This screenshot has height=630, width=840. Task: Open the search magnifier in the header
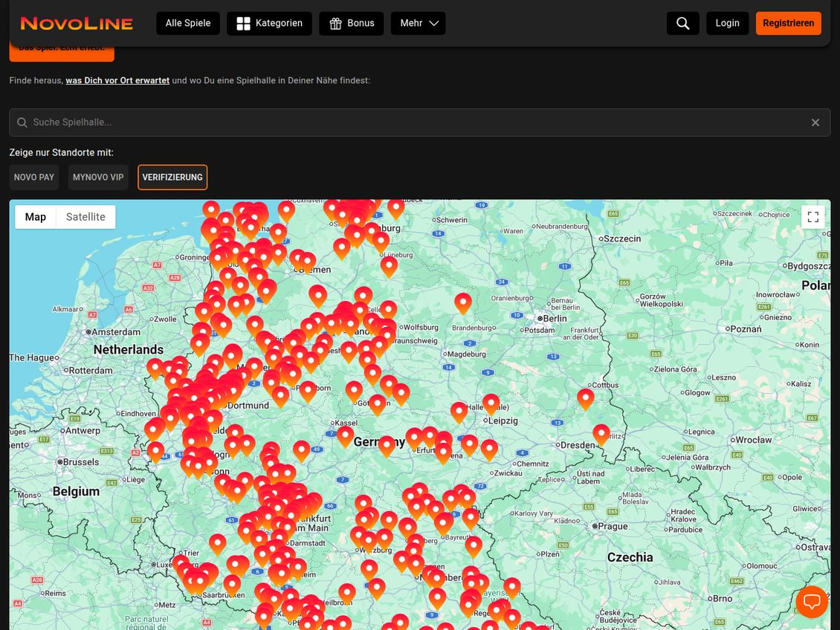(682, 23)
